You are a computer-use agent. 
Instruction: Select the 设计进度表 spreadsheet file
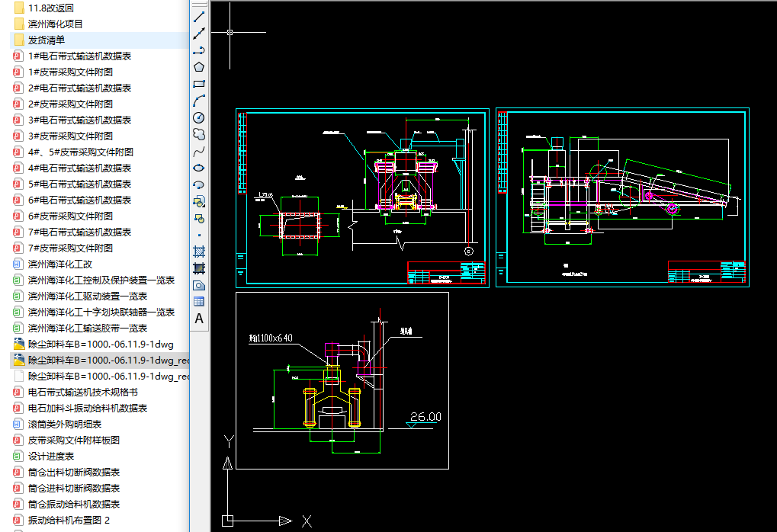pos(51,456)
